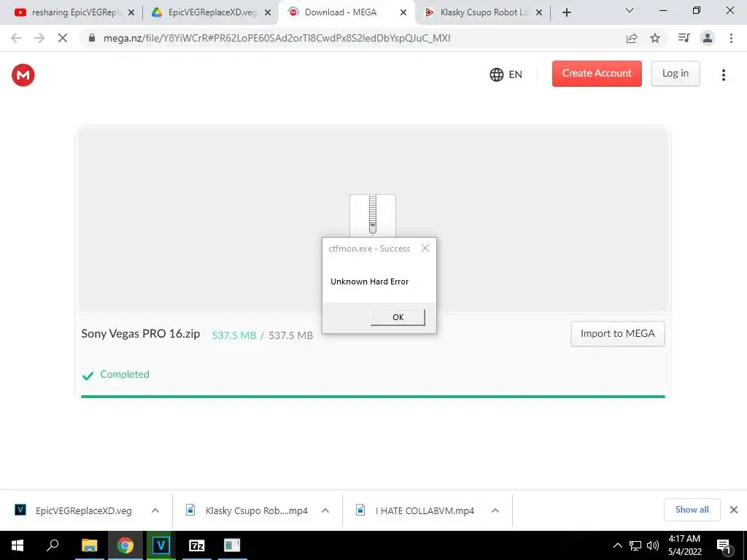Open a new browser tab
747x560 pixels.
(566, 13)
